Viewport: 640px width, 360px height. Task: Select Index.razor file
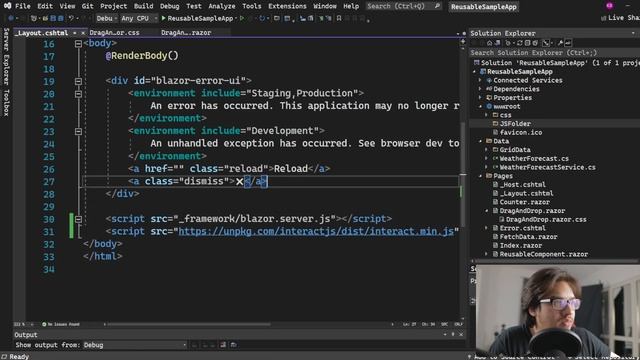click(521, 246)
